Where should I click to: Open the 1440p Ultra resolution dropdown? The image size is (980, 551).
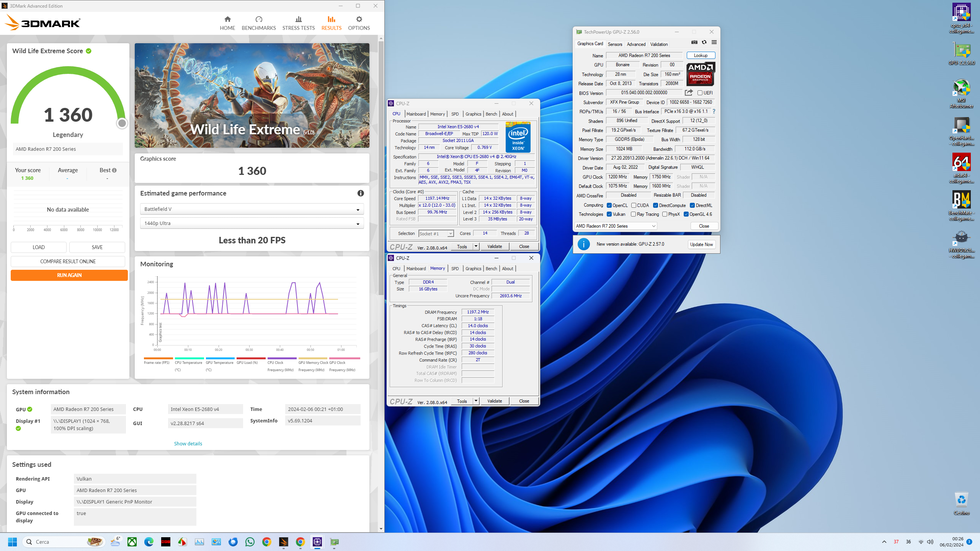click(x=252, y=223)
